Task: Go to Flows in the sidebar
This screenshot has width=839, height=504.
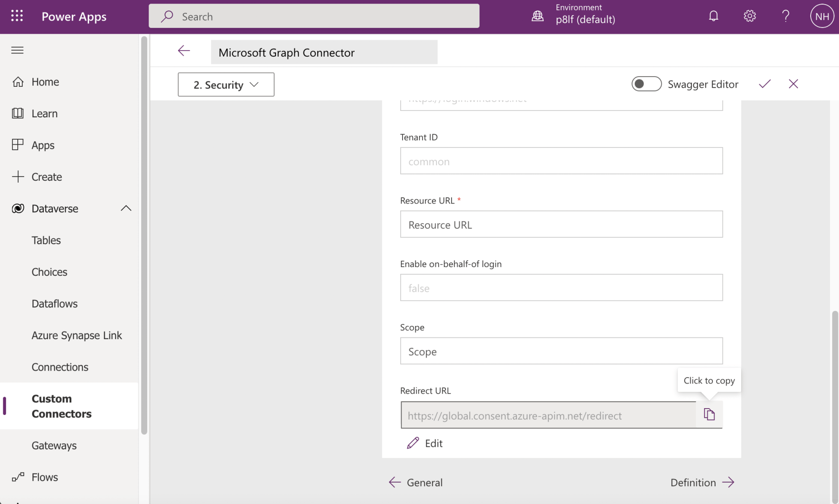Action: click(x=45, y=477)
